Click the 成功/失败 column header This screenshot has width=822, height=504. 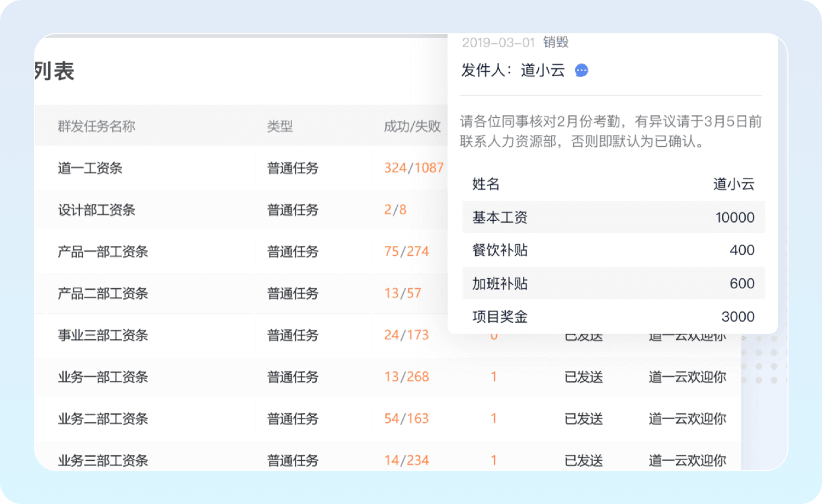pyautogui.click(x=412, y=126)
